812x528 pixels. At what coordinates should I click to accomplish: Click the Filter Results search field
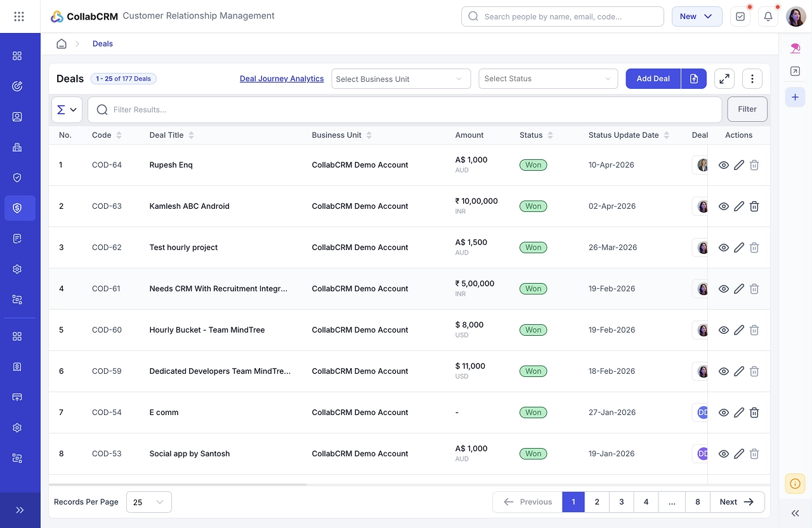(405, 110)
